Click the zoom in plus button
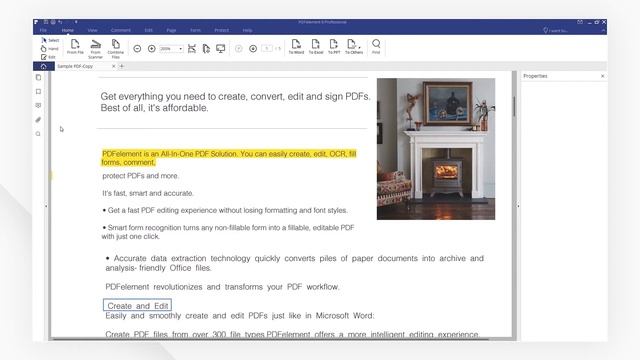 (x=151, y=49)
